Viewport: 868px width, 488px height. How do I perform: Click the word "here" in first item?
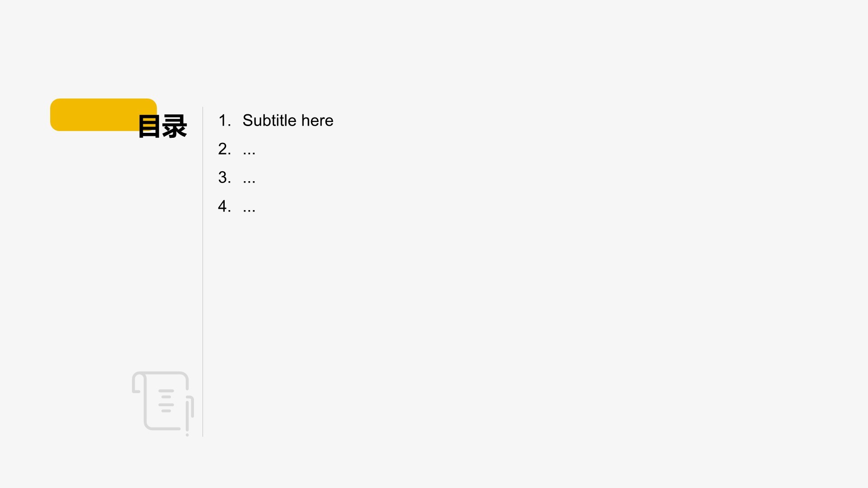click(317, 121)
